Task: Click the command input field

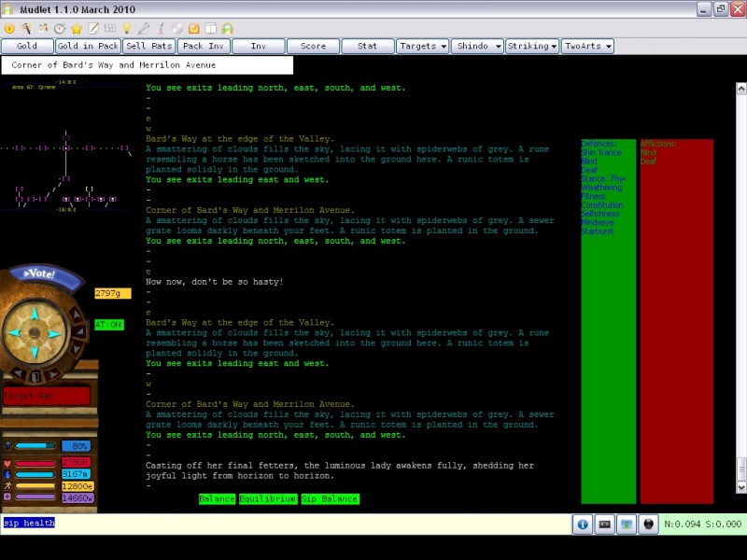Action: (286, 524)
